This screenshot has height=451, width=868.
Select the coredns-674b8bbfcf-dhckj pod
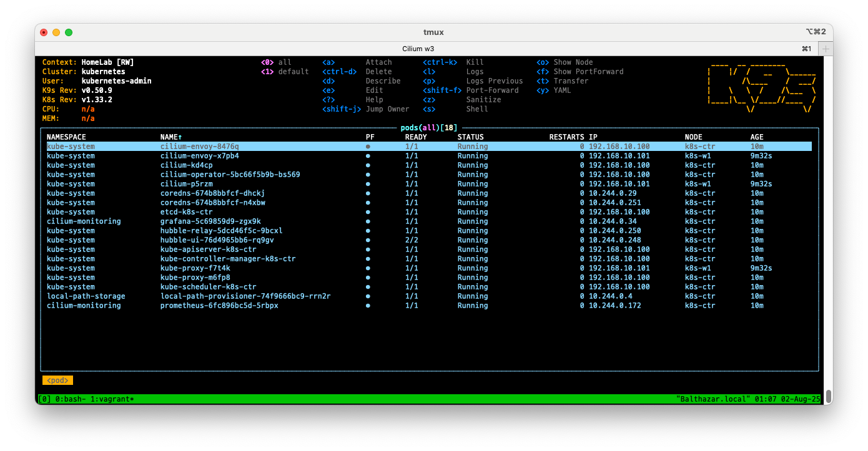pyautogui.click(x=213, y=193)
